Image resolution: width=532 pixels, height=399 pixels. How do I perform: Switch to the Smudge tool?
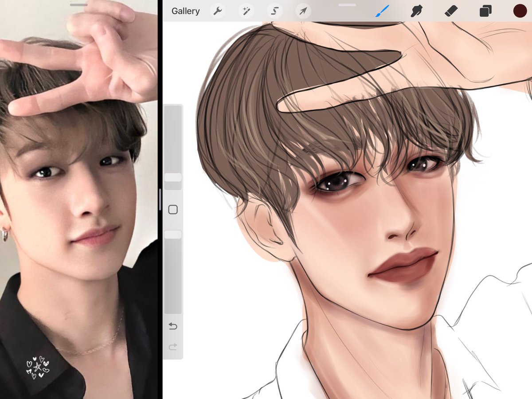[417, 11]
